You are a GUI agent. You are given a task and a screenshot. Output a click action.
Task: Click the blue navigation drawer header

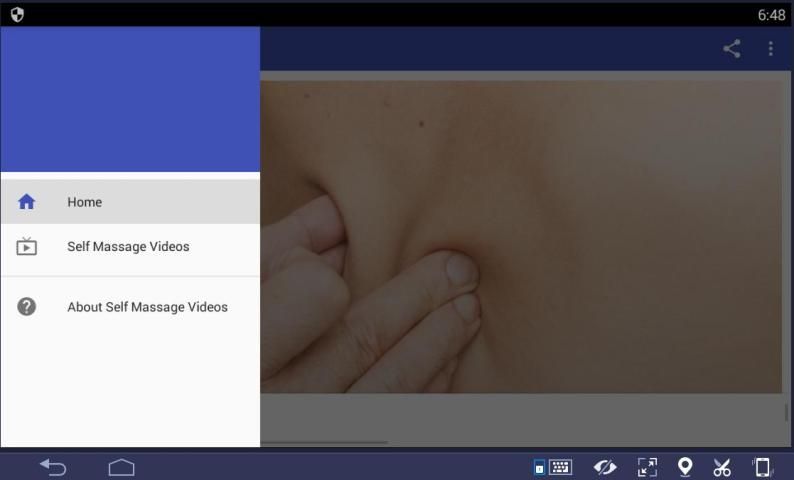point(130,100)
